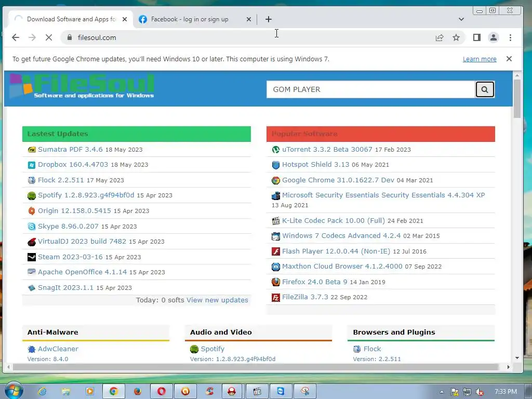Click the Audio and Video category heading
The height and width of the screenshot is (399, 532).
tap(221, 332)
